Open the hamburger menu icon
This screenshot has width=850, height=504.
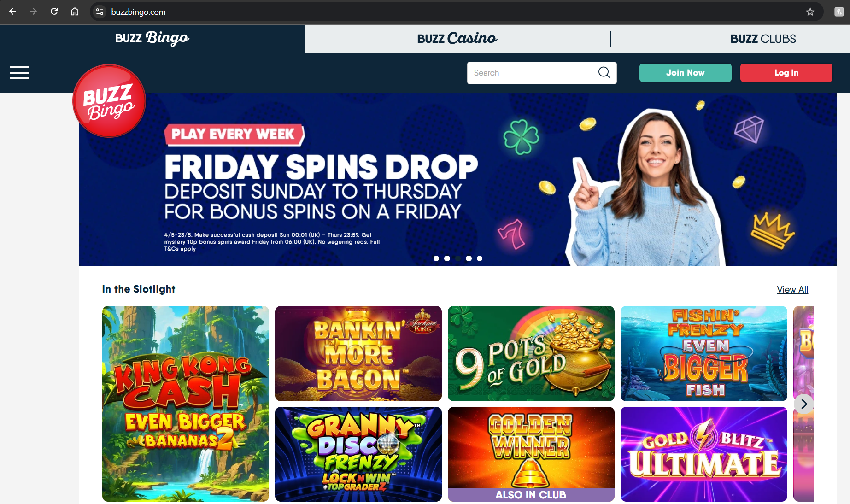click(19, 73)
